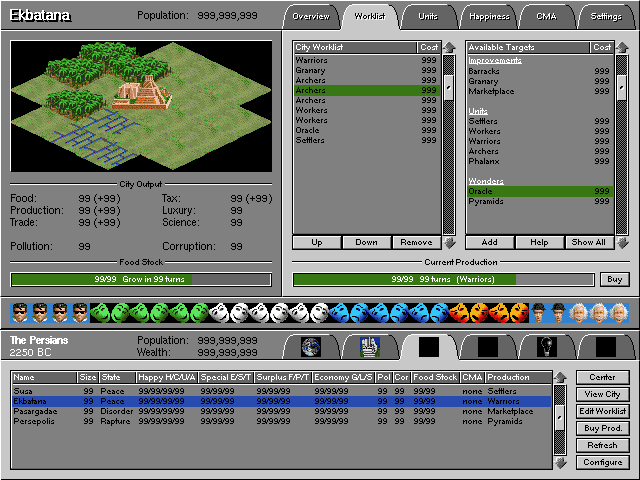Click the up arrow above Available Targets scrollbar

[622, 48]
